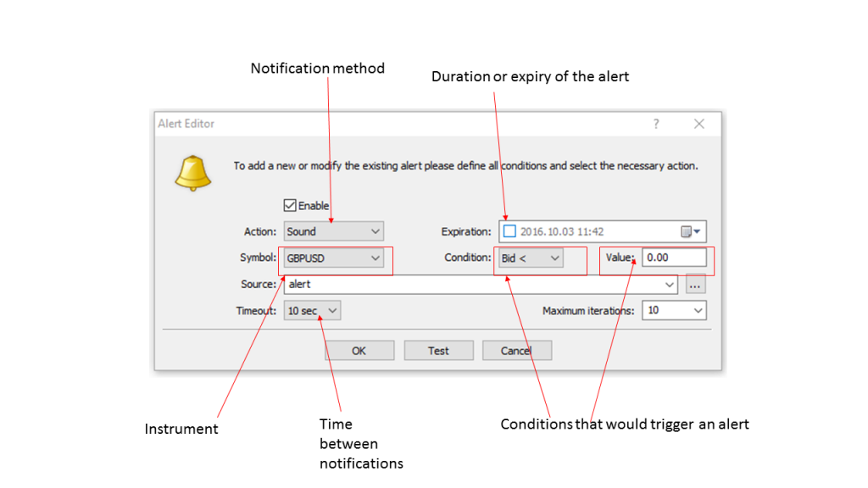Screen dimensions: 868x488
Task: Open the Expiration calendar picker icon
Action: (x=690, y=231)
